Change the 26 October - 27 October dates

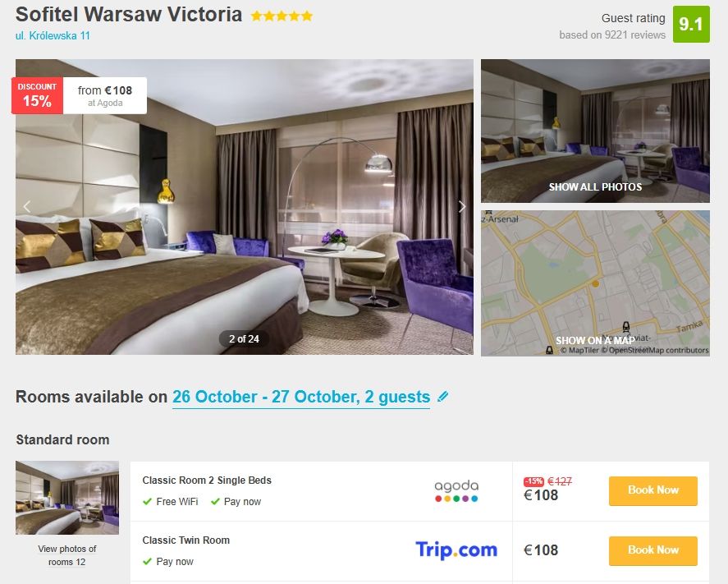click(x=301, y=397)
